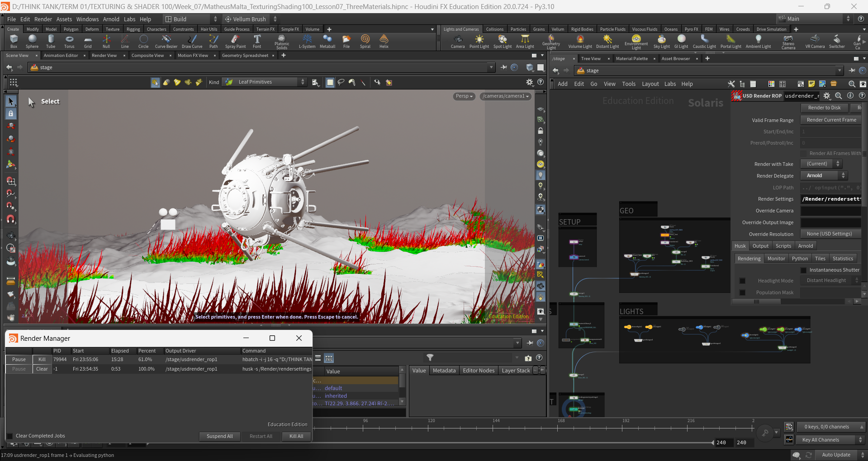Screen dimensions: 868x461
Task: Select the Curve Bezier shelf tool
Action: tap(166, 41)
